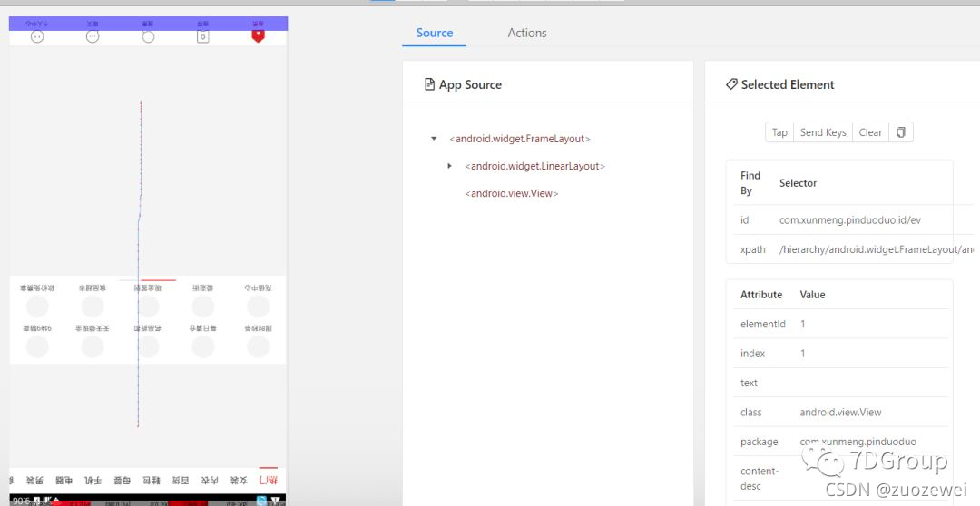The height and width of the screenshot is (506, 980).
Task: Click the value 1 in index row
Action: click(x=802, y=353)
